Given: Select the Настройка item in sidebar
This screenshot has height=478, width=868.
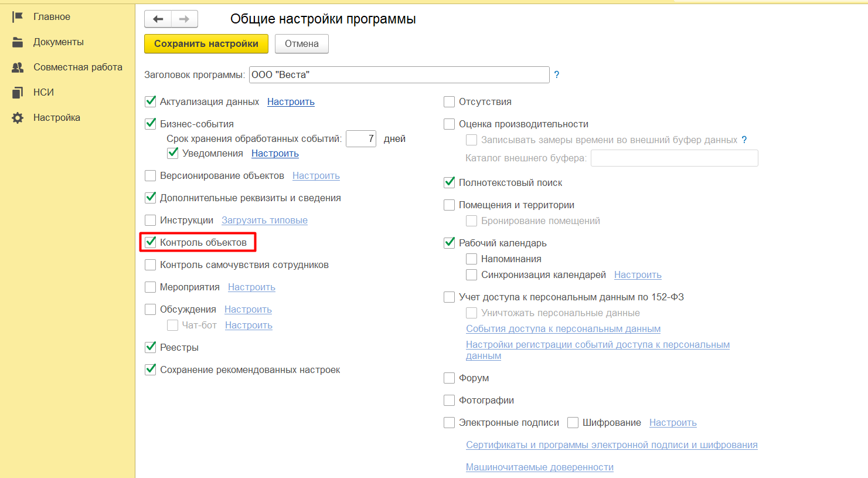Looking at the screenshot, I should [57, 118].
